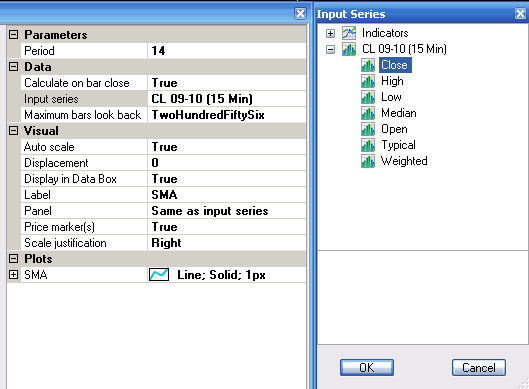Click the Display in Data Box label

(71, 179)
